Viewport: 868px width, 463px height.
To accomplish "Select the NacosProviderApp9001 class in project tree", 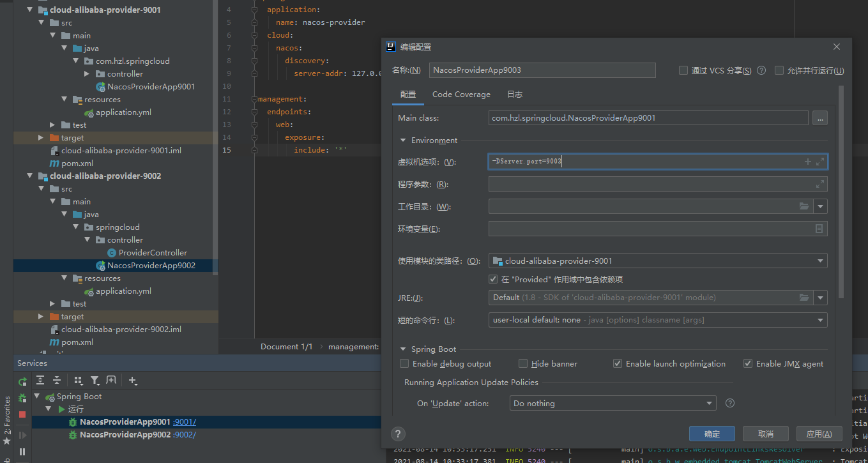I will click(x=151, y=87).
